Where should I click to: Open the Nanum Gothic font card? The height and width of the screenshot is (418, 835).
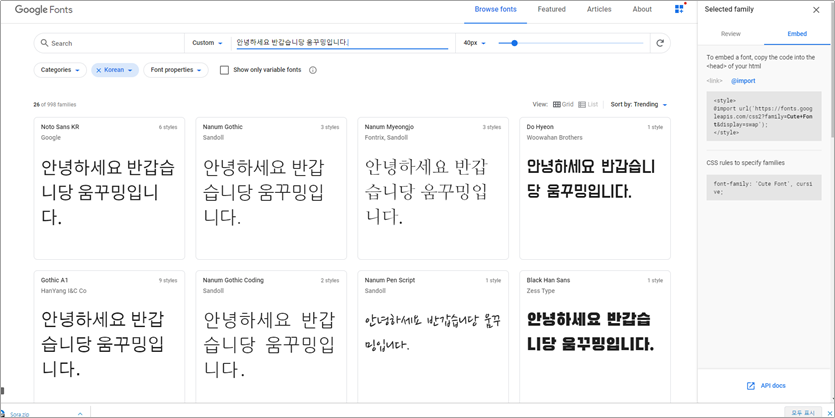click(x=271, y=188)
